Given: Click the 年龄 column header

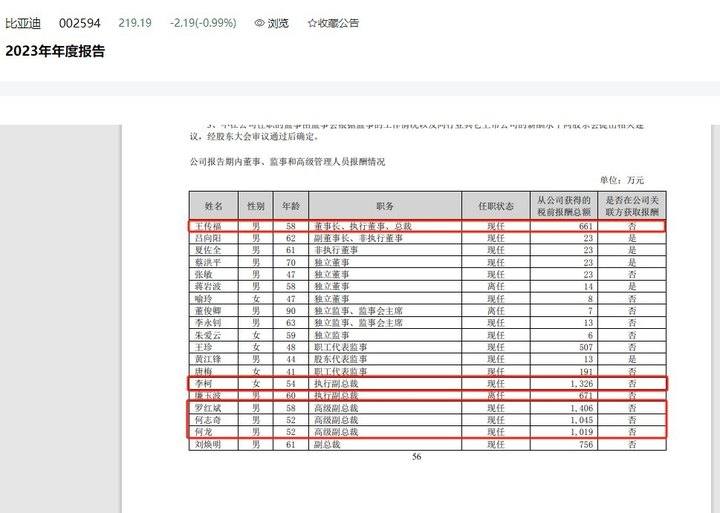Looking at the screenshot, I should (x=291, y=206).
